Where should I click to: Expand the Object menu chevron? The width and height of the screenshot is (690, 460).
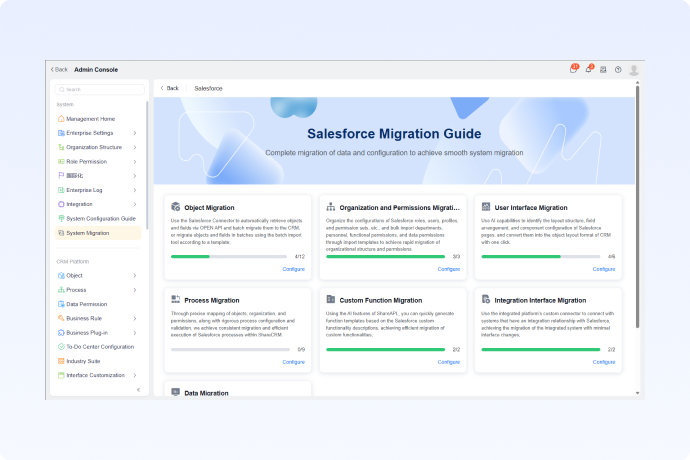pos(135,276)
